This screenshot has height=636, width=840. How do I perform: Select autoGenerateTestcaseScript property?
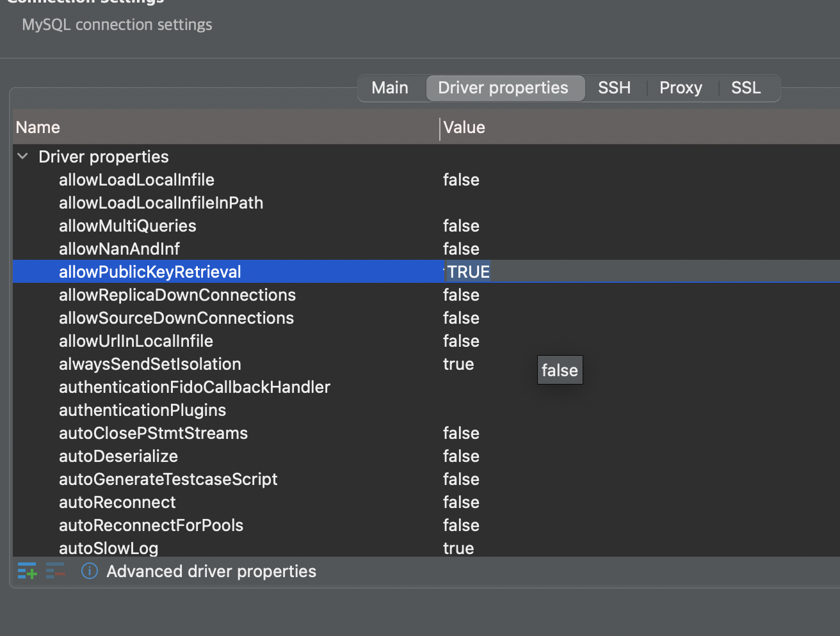168,479
